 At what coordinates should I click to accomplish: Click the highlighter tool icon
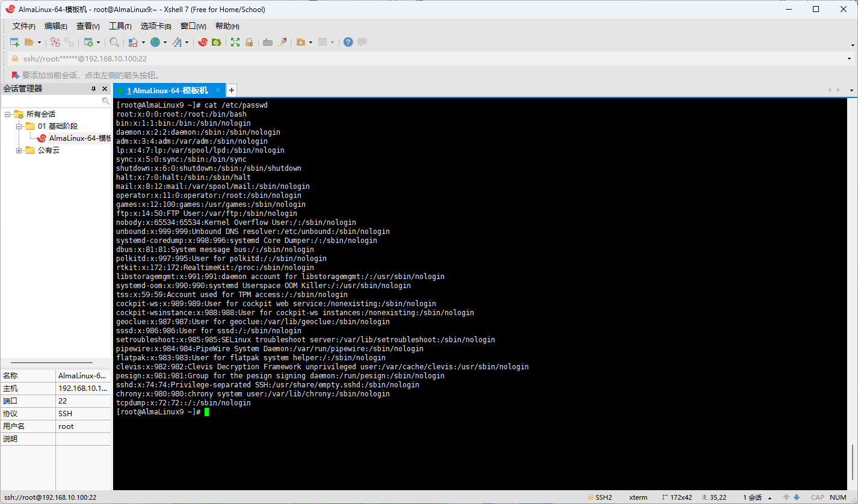(281, 42)
